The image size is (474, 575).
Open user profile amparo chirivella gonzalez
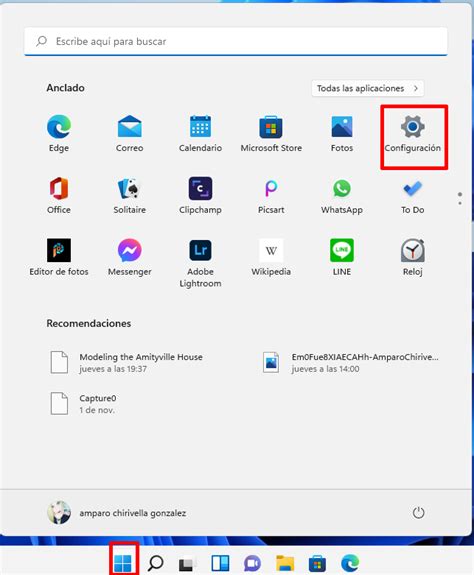pyautogui.click(x=117, y=513)
